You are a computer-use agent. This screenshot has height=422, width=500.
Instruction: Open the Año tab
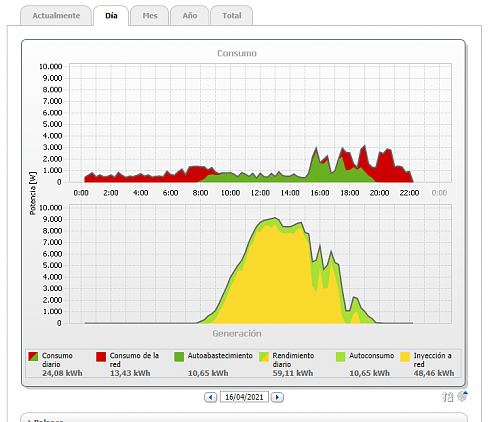[190, 16]
